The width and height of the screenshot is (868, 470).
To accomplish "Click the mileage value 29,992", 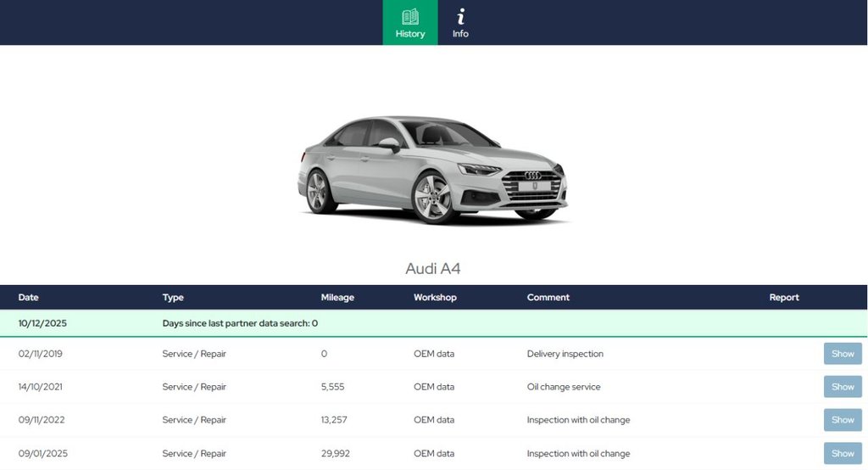I will [x=336, y=453].
